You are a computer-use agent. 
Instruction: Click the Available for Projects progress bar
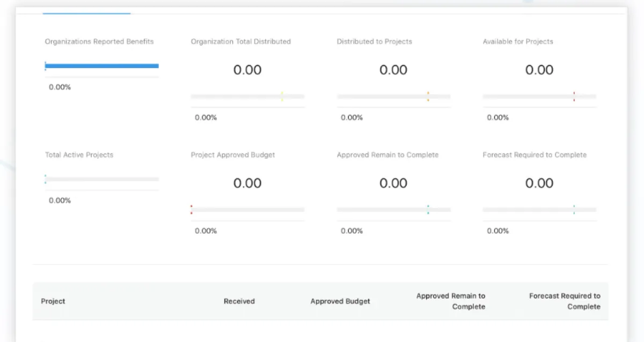click(539, 96)
